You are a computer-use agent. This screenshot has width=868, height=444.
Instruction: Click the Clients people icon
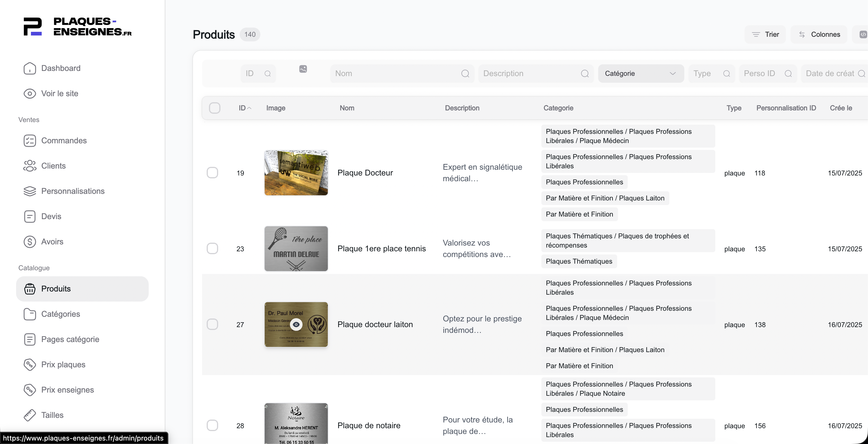(x=30, y=166)
